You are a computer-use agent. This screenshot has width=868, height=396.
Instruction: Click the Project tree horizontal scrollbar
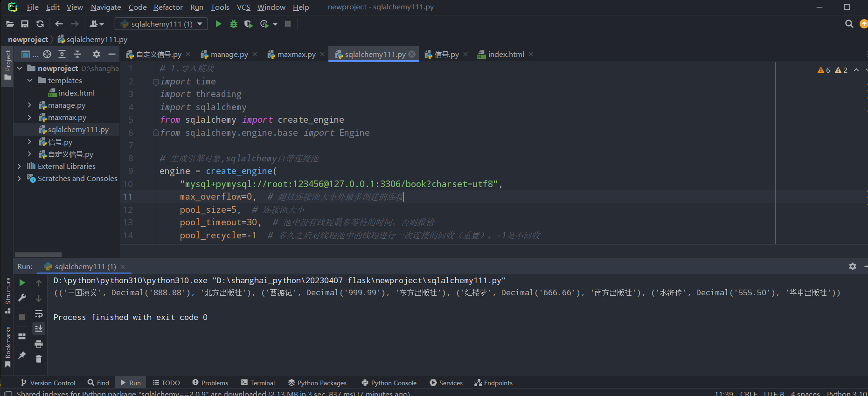point(38,255)
